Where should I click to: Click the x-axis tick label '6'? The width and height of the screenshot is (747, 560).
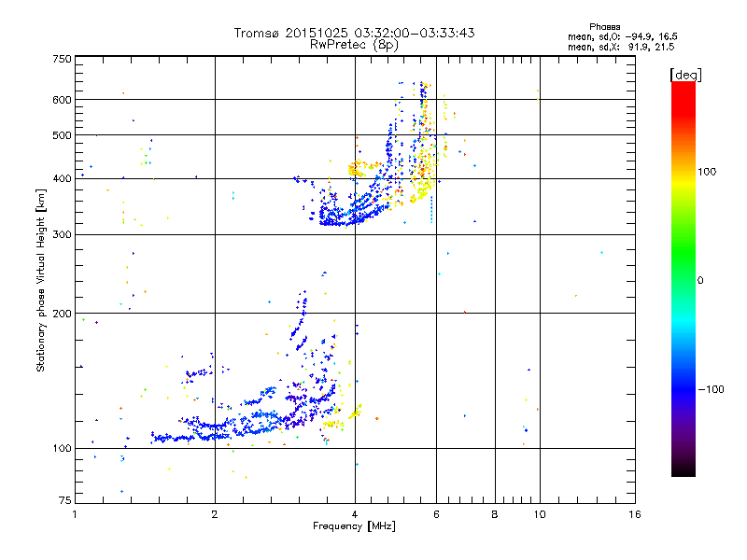click(x=436, y=514)
